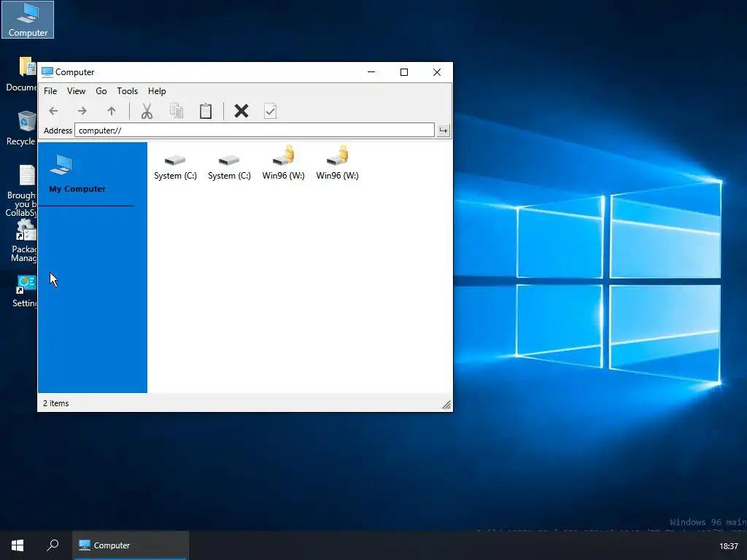Open taskbar search magnifier
Image resolution: width=747 pixels, height=560 pixels.
tap(53, 545)
